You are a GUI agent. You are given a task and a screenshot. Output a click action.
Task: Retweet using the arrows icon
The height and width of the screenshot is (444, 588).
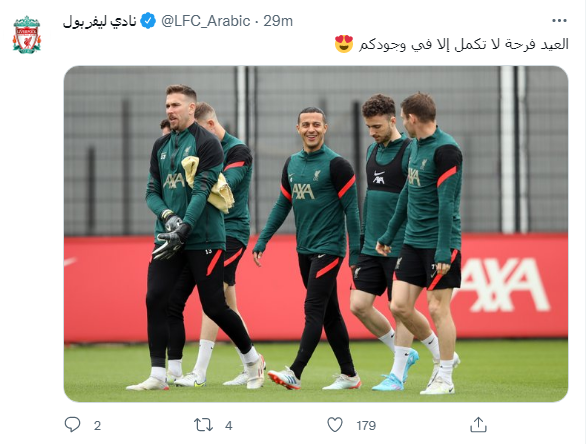click(x=204, y=425)
